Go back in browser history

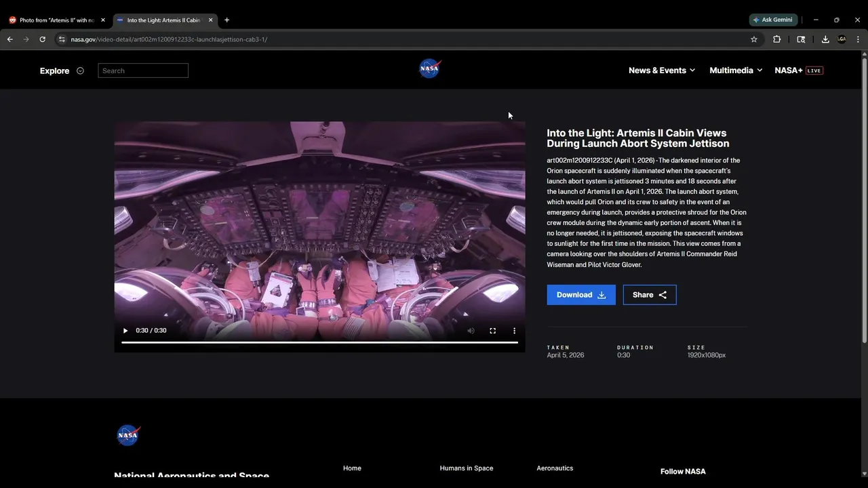pyautogui.click(x=10, y=39)
